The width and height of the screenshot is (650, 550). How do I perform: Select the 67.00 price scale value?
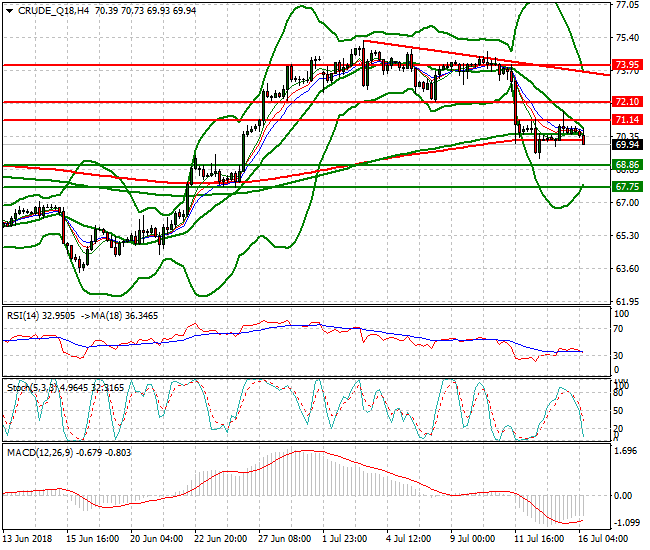627,202
